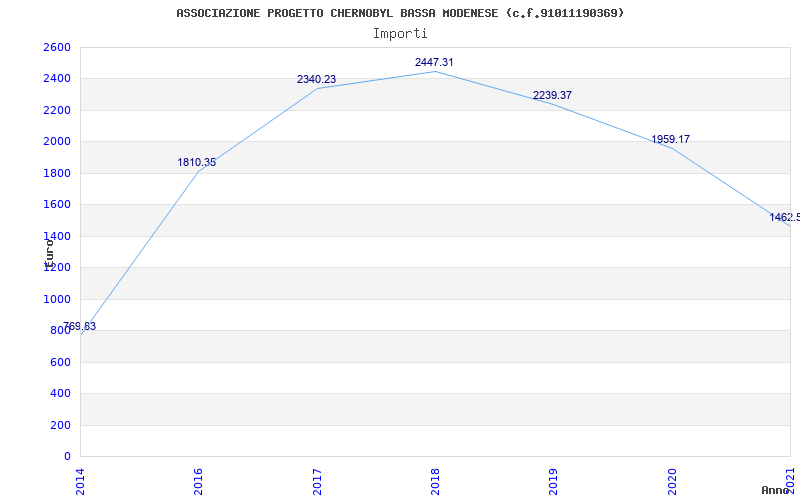Click the 200 y-axis value

coord(60,426)
